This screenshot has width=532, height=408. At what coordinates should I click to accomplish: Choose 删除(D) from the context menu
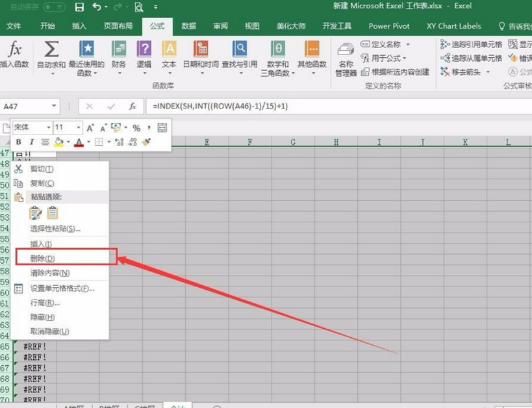43,259
